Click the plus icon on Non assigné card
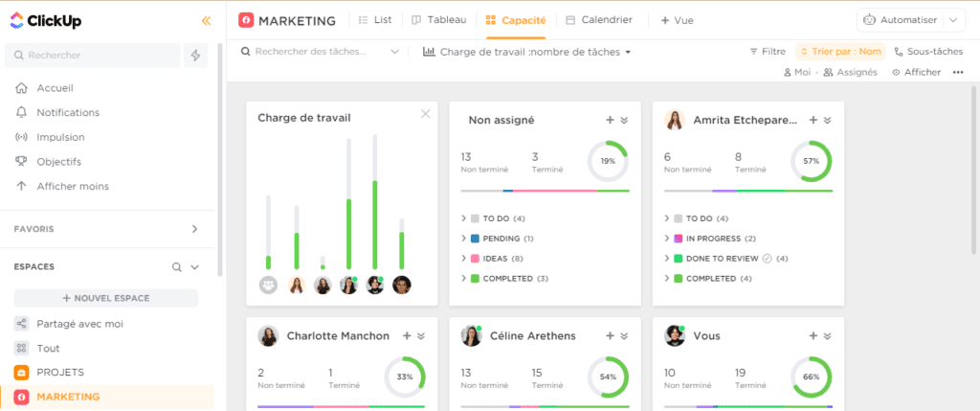 (x=610, y=120)
